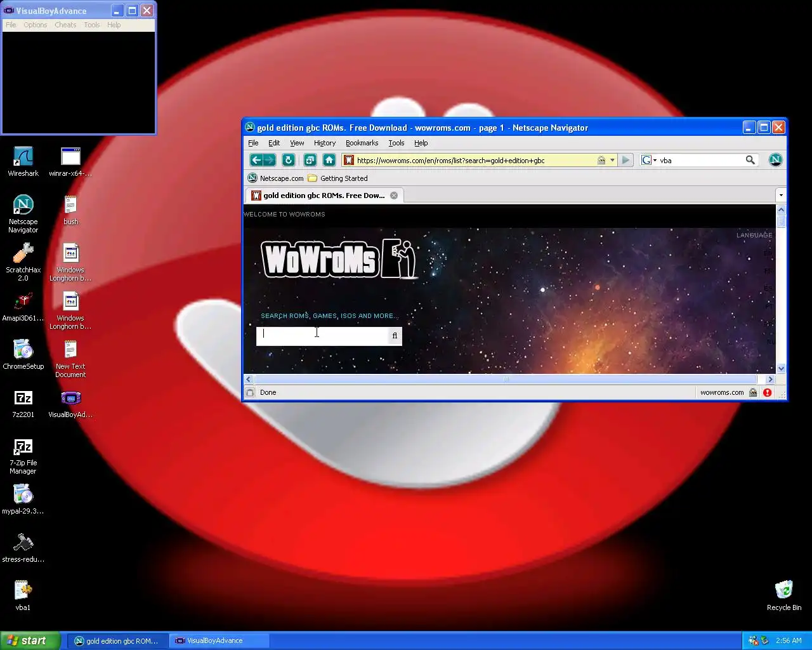This screenshot has height=650, width=812.
Task: Open the address bar URL history dropdown
Action: (x=612, y=160)
